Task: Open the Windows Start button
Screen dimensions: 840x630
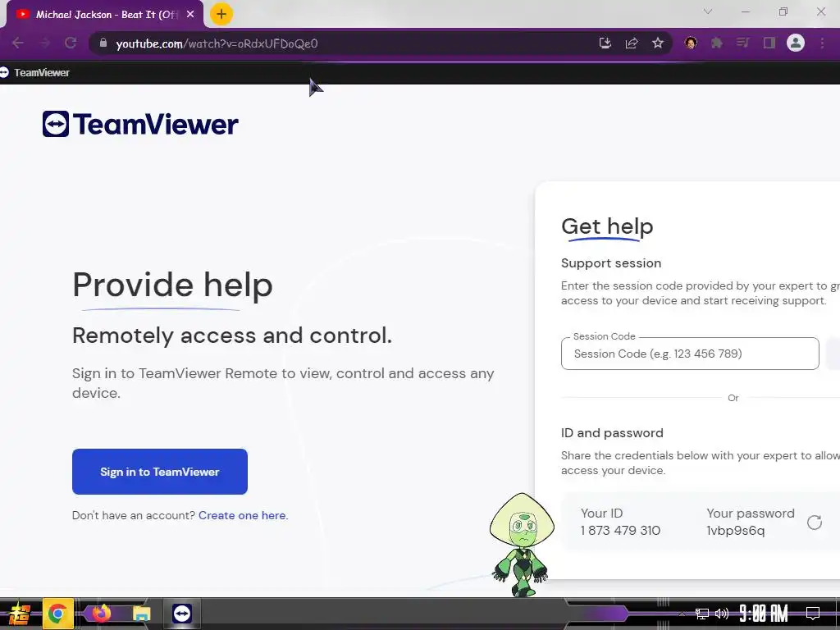Action: [x=20, y=614]
